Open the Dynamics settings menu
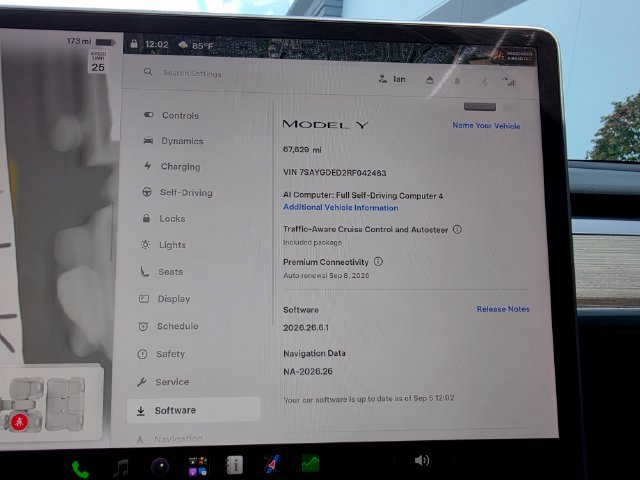640x480 pixels. (x=173, y=141)
